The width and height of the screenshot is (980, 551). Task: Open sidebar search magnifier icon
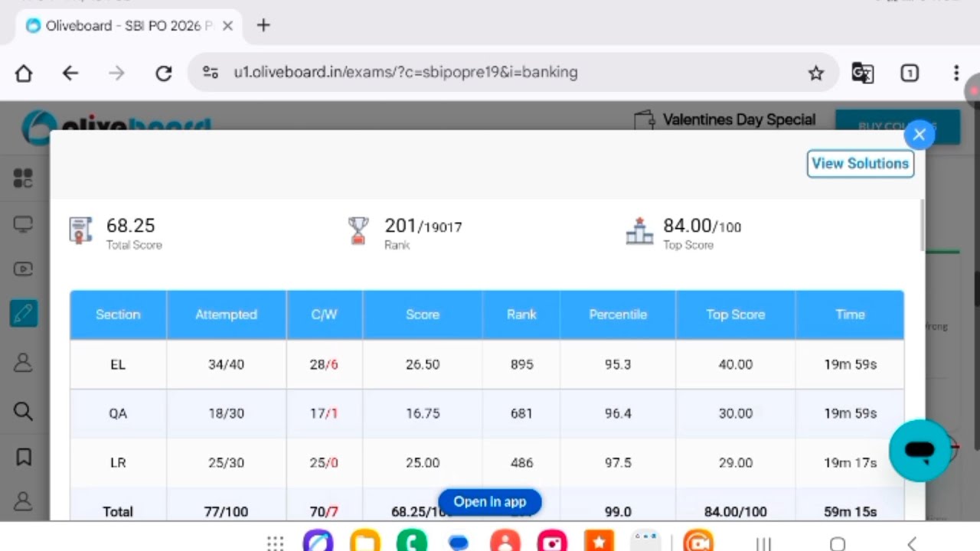point(23,411)
